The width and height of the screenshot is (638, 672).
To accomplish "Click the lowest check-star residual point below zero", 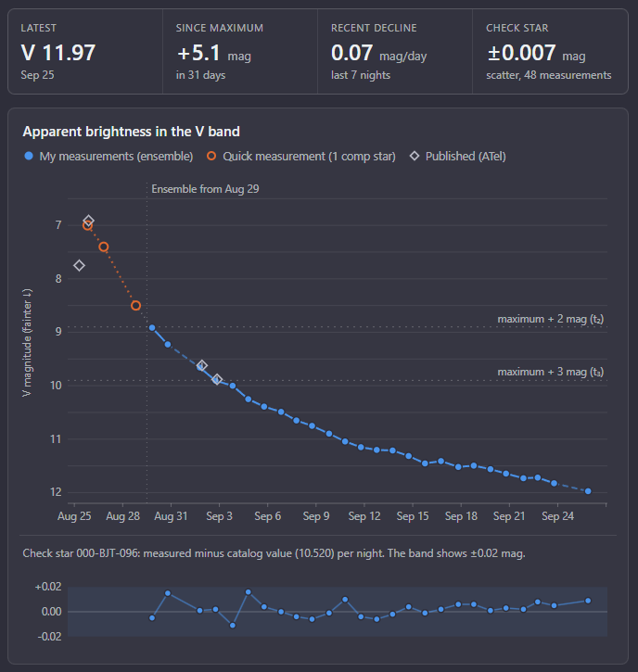I will pos(233,626).
